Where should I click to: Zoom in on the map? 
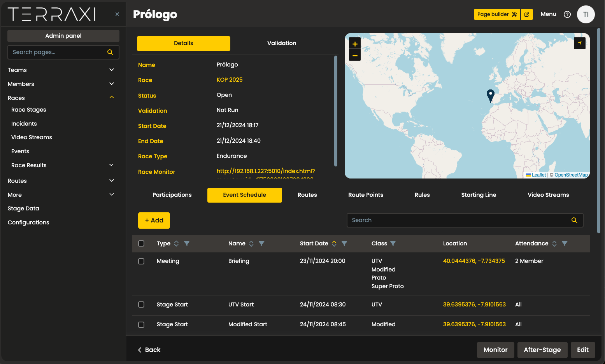(x=355, y=44)
